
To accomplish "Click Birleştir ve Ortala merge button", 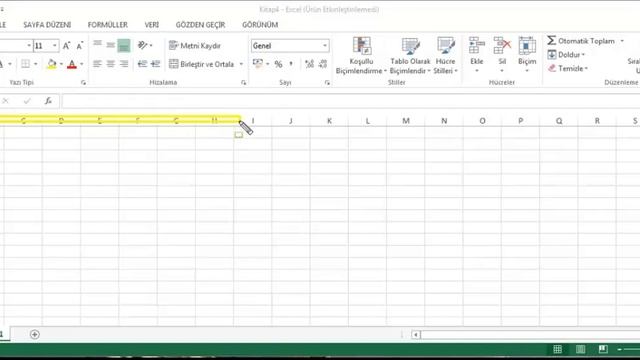I will coord(201,64).
